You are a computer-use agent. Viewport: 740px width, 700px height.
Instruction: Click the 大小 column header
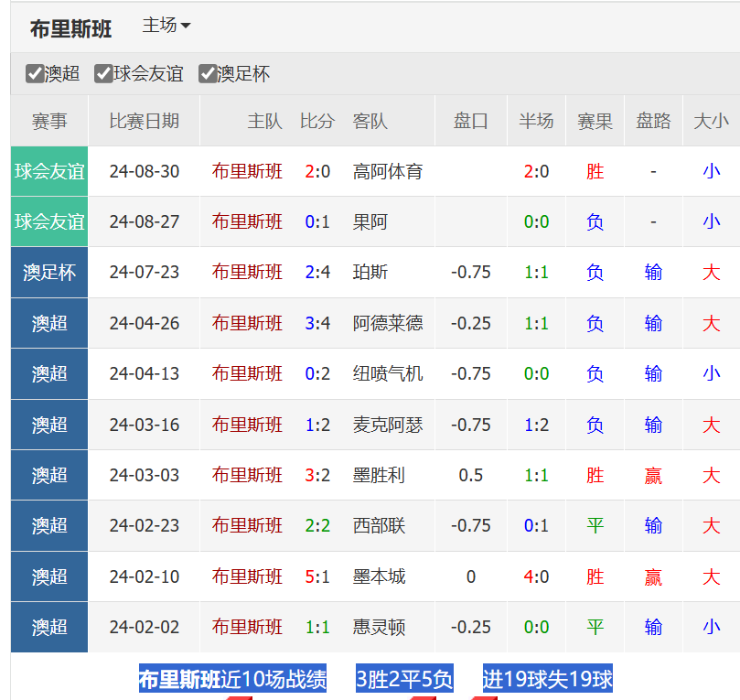pyautogui.click(x=712, y=122)
